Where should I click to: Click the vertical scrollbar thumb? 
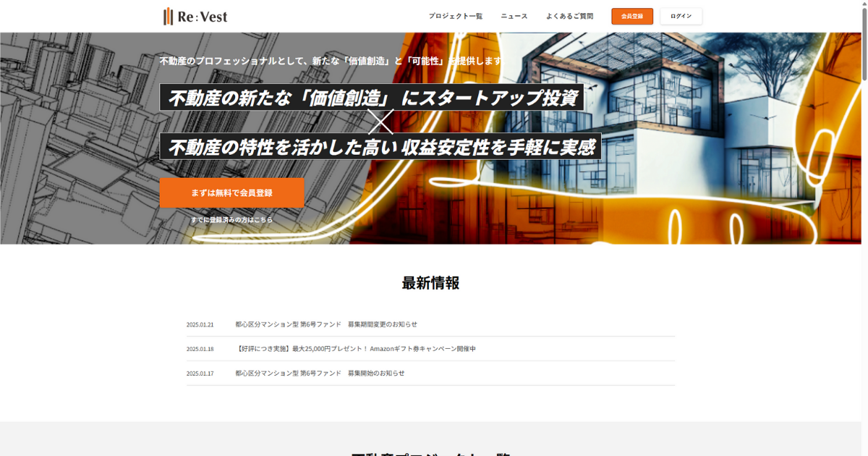[864, 43]
